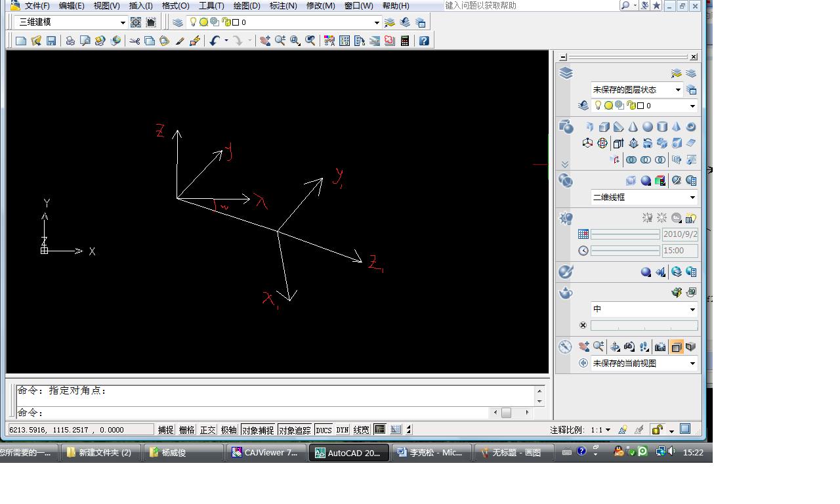840x504 pixels.
Task: Toggle 对象追踪 object snap tracking
Action: tap(295, 430)
